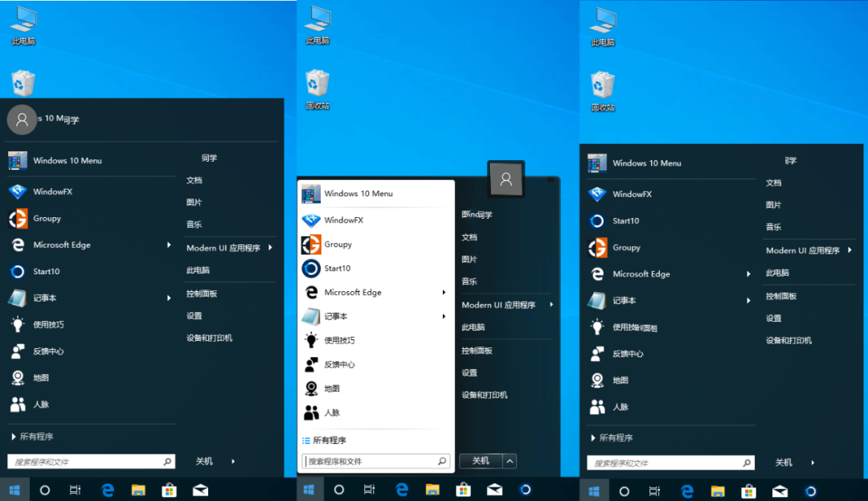Image resolution: width=868 pixels, height=501 pixels.
Task: Show 所有程序 list in the middle menu
Action: point(325,440)
